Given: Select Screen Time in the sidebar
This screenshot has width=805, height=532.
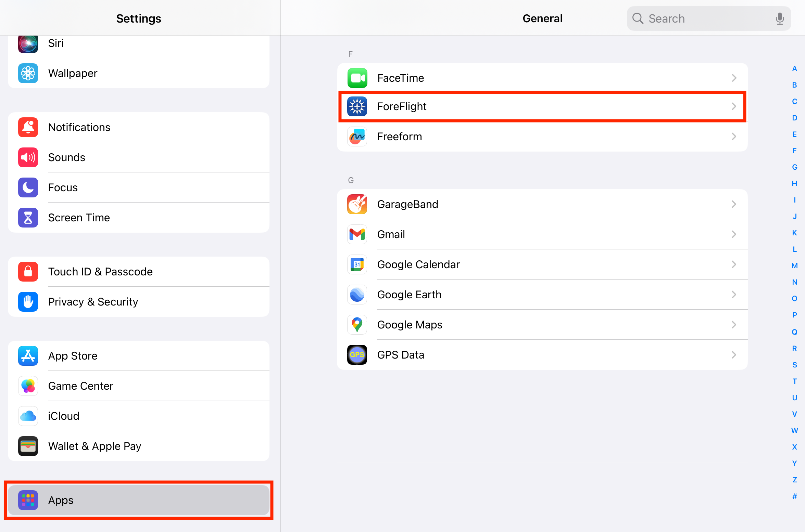Looking at the screenshot, I should 139,218.
